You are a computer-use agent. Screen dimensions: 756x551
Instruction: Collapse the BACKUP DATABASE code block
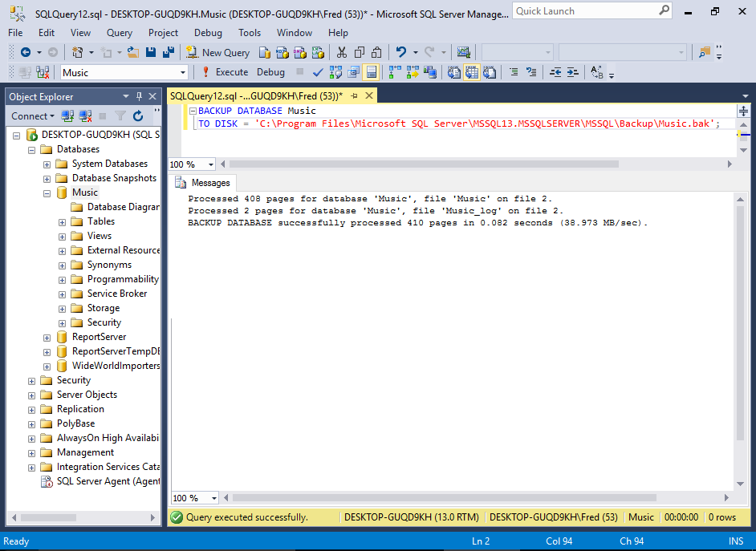pos(193,111)
